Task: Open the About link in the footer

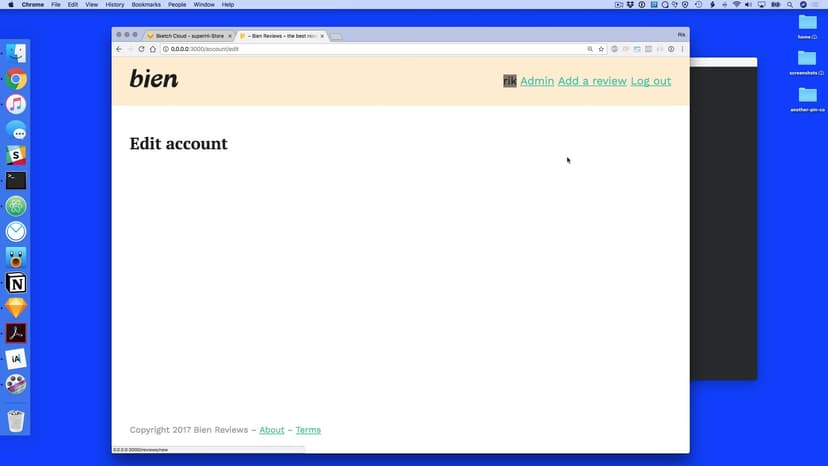Action: coord(271,430)
